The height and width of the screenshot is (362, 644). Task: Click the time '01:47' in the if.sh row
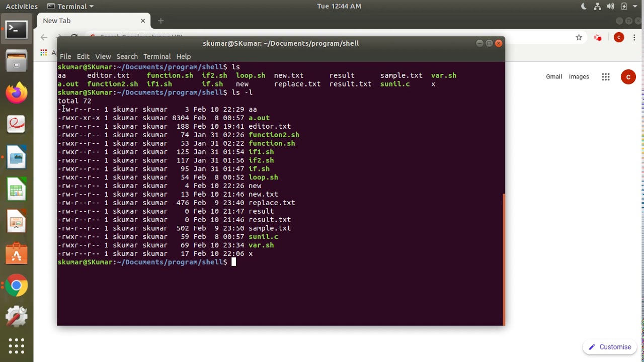coord(233,169)
